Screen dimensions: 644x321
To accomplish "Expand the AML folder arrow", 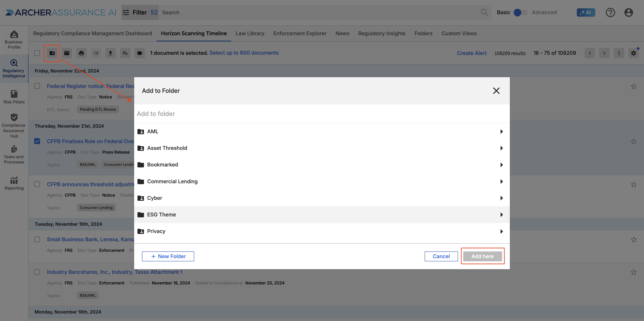I will [501, 131].
